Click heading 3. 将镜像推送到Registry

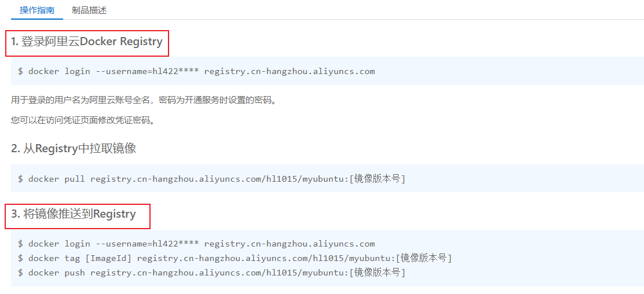(74, 214)
